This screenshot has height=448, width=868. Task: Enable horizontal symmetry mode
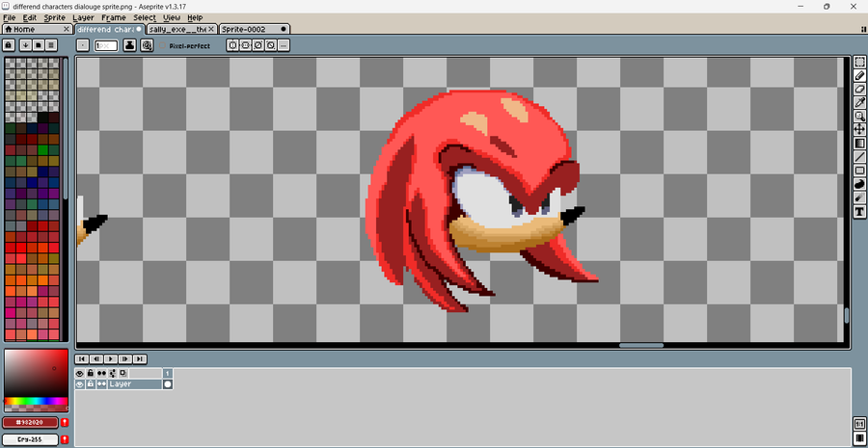click(232, 45)
